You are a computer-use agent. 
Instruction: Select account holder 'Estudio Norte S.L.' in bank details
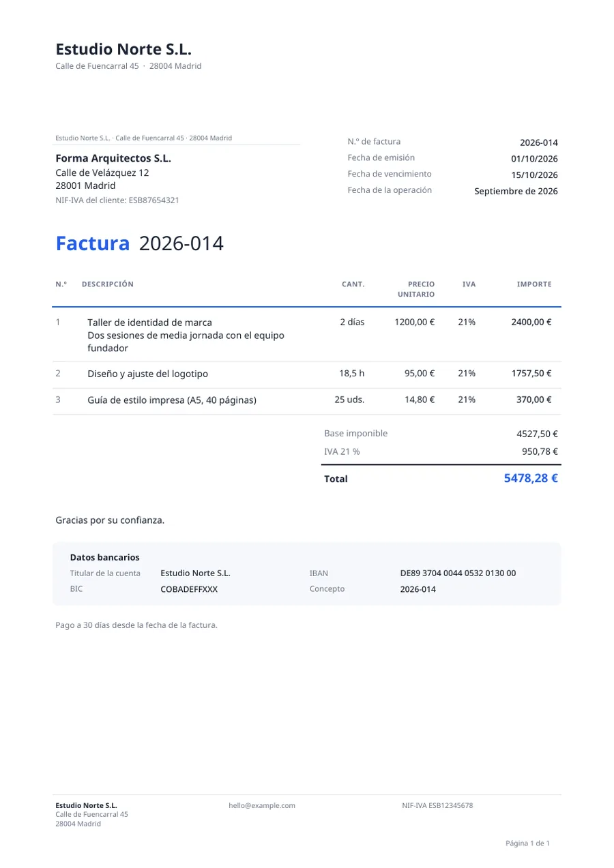click(195, 573)
